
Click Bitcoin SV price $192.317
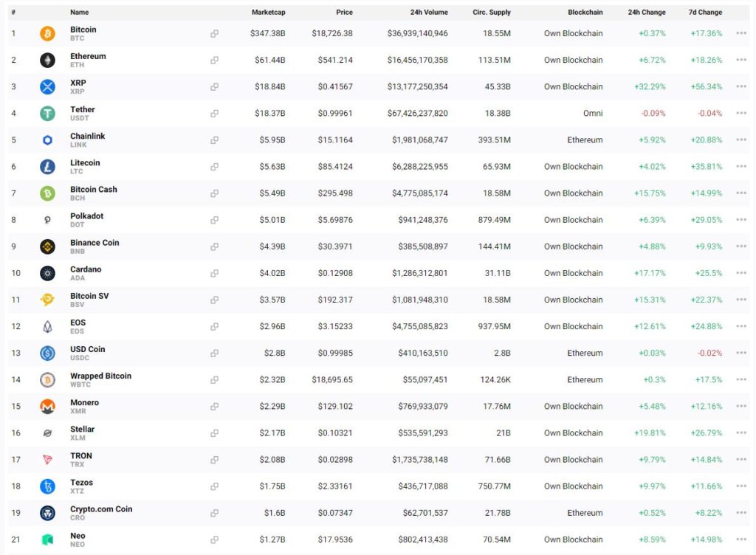(335, 300)
